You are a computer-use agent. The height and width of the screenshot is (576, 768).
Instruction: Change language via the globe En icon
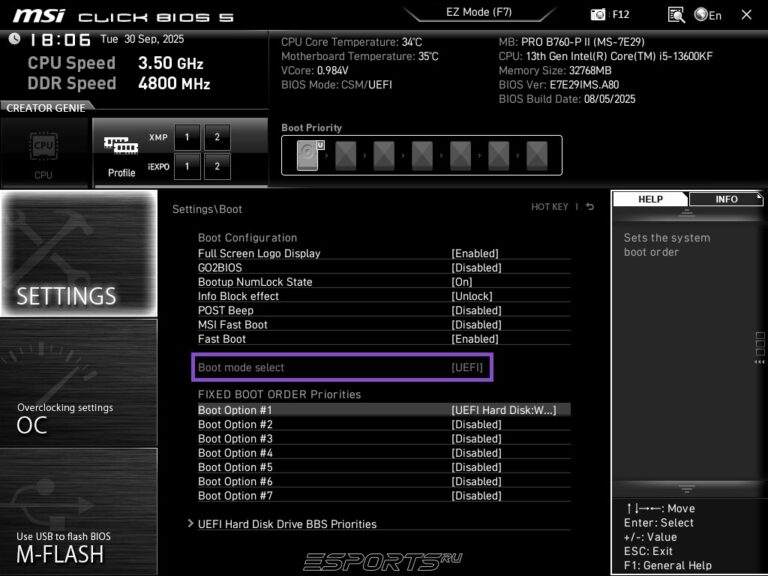coord(708,15)
